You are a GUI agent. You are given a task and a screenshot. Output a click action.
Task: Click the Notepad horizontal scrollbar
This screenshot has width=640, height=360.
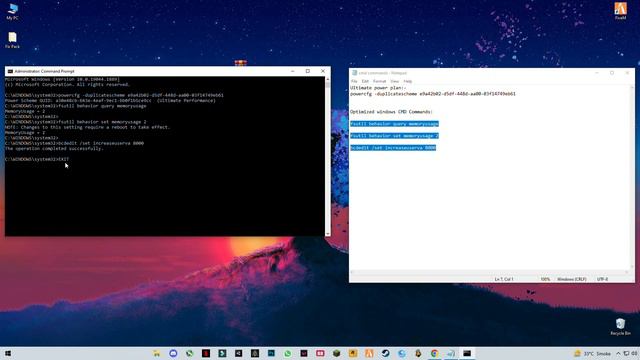coord(489,272)
